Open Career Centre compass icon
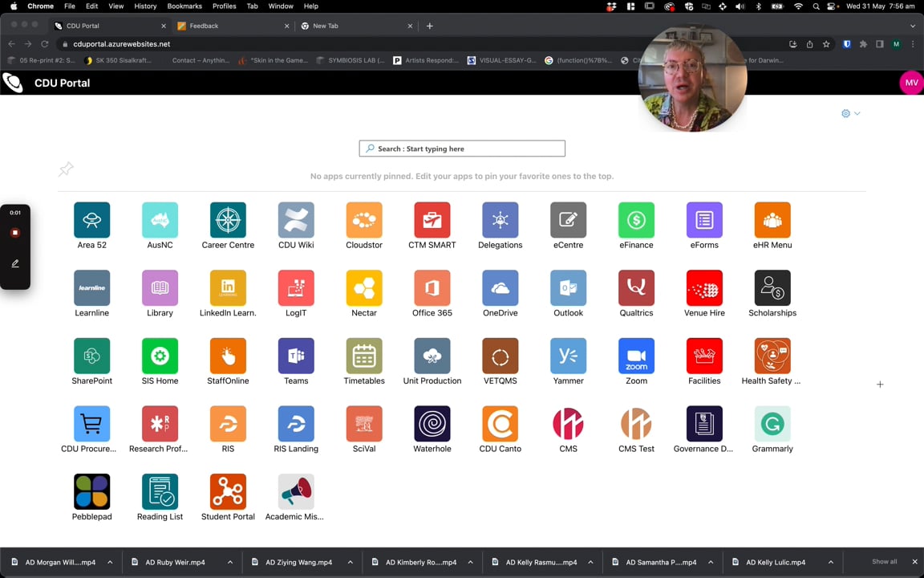Viewport: 924px width, 578px height. (x=228, y=220)
